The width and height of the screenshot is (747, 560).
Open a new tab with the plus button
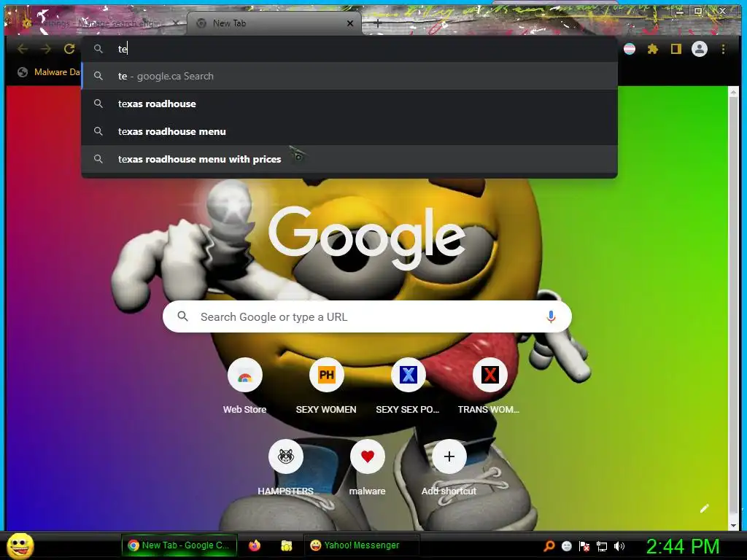coord(377,23)
